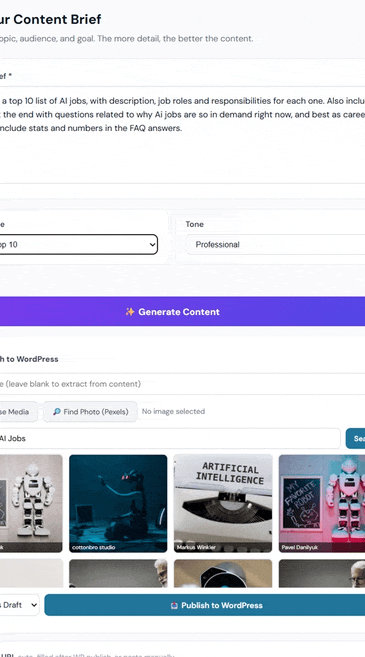Select the cottonbro studio photo thumbnail
Image resolution: width=365 pixels, height=657 pixels.
point(118,503)
